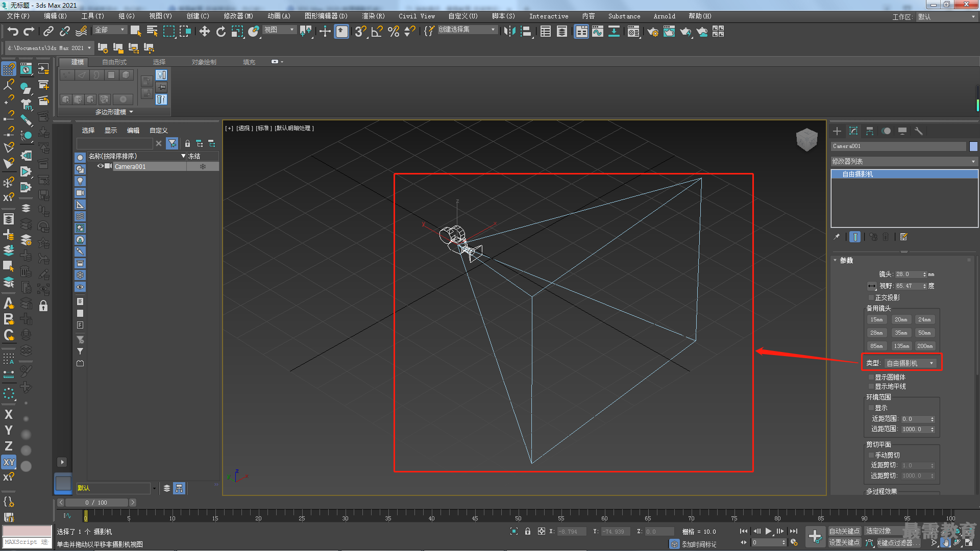Image resolution: width=980 pixels, height=551 pixels.
Task: Enable the 显示圆锥体 checkbox
Action: pyautogui.click(x=871, y=377)
